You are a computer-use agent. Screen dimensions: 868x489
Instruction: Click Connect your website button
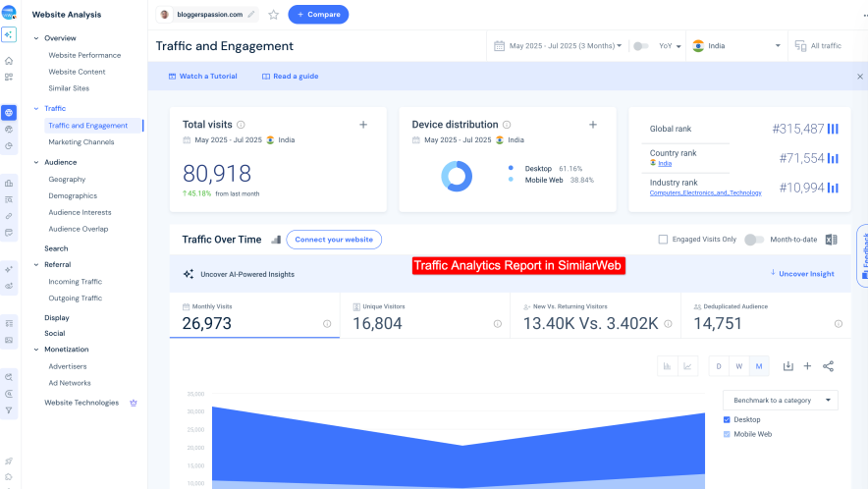[334, 240]
